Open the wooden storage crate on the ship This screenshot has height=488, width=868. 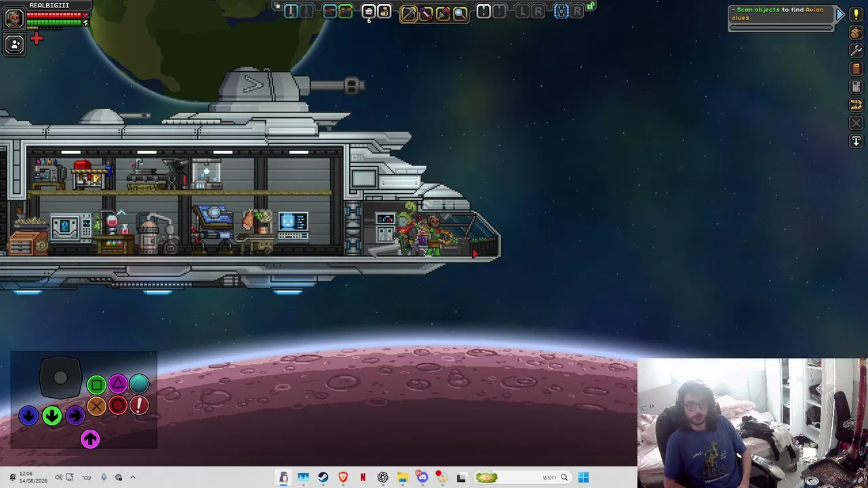coord(28,243)
